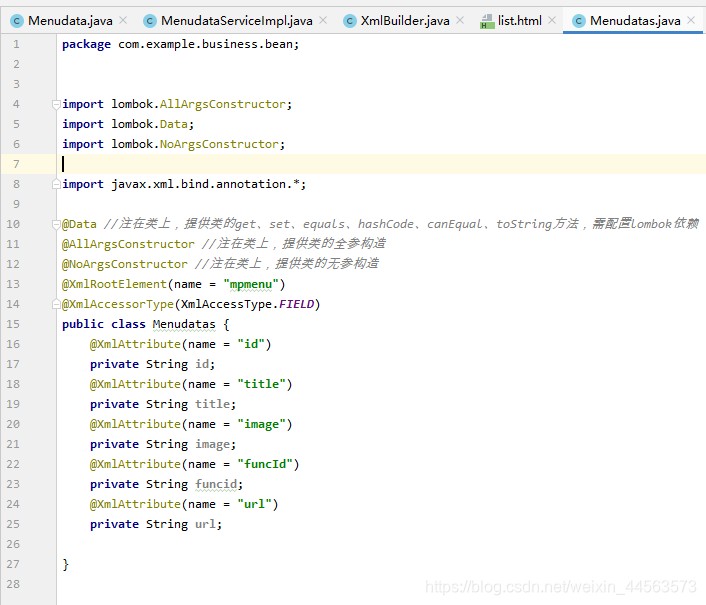Toggle the fold marker at @XmlAccessorType line

click(56, 304)
